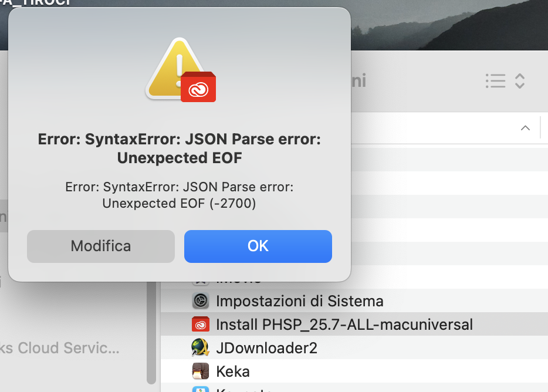Viewport: 548px width, 392px height.
Task: Select the Keka name label in list
Action: [233, 371]
